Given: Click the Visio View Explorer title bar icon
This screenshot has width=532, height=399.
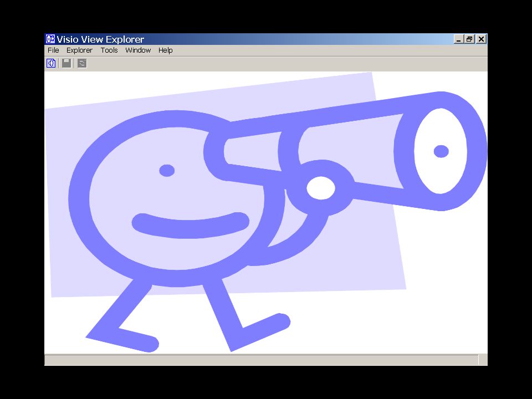Looking at the screenshot, I should coord(50,39).
